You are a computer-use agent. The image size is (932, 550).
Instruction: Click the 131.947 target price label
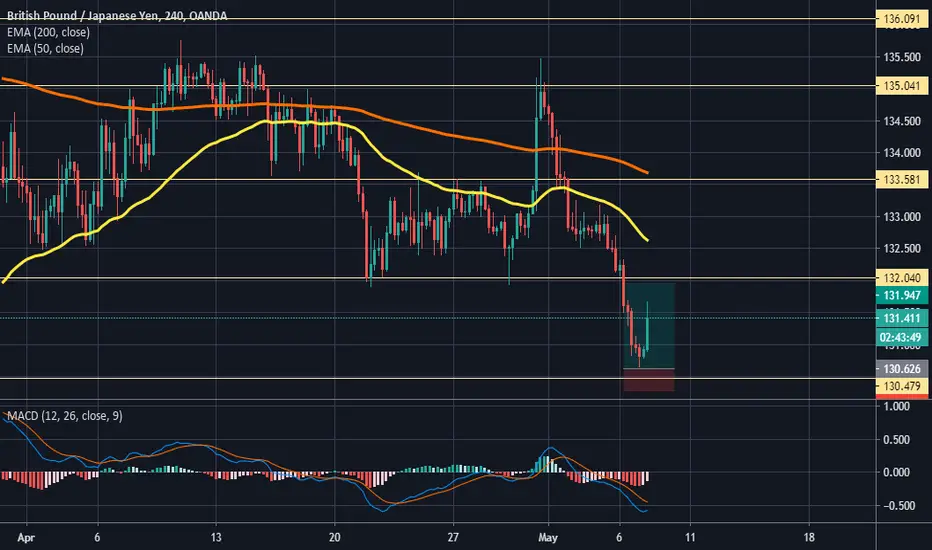[902, 296]
